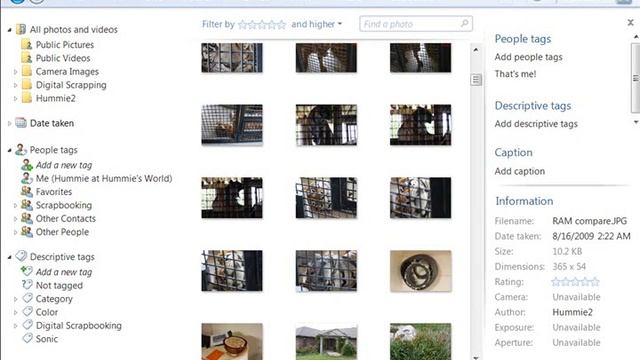Click the add new people tag icon

point(27,165)
